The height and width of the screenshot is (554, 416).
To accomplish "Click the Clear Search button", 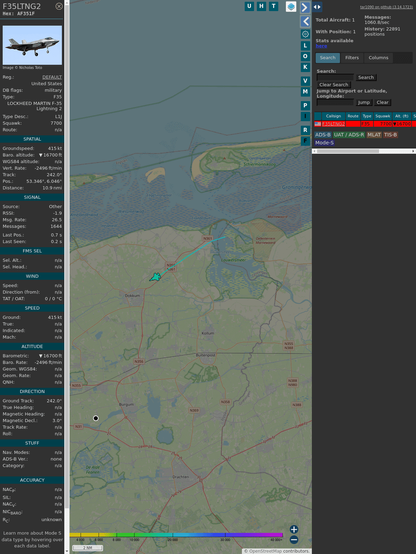I will 334,85.
